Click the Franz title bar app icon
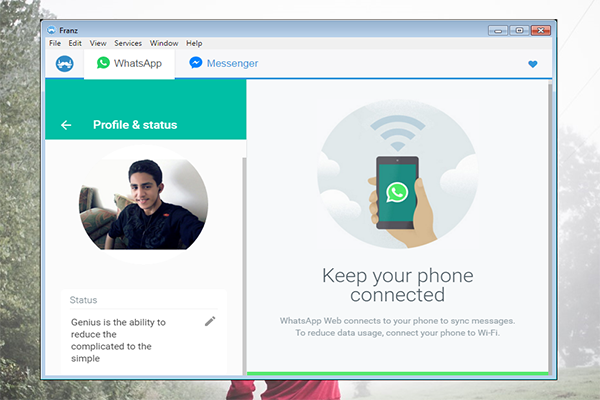This screenshot has width=600, height=400. click(x=52, y=30)
